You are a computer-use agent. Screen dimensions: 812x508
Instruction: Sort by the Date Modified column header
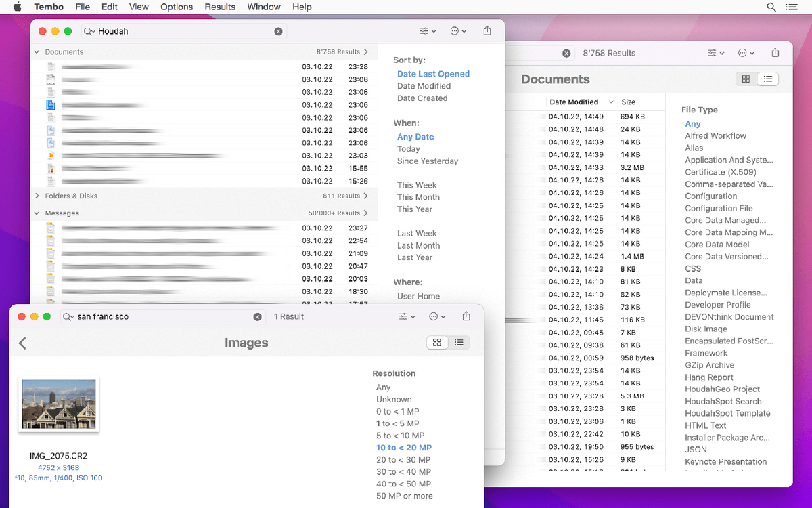(x=581, y=102)
